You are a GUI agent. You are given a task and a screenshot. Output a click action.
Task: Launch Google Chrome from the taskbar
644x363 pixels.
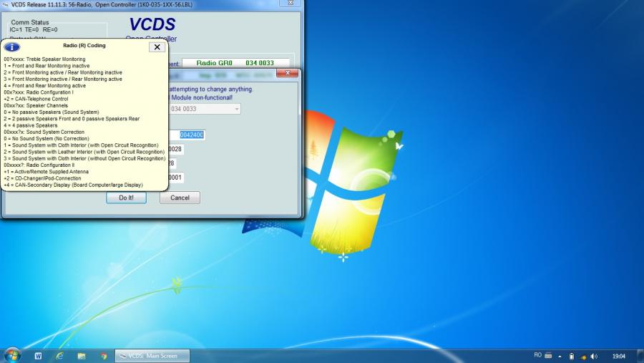(104, 356)
